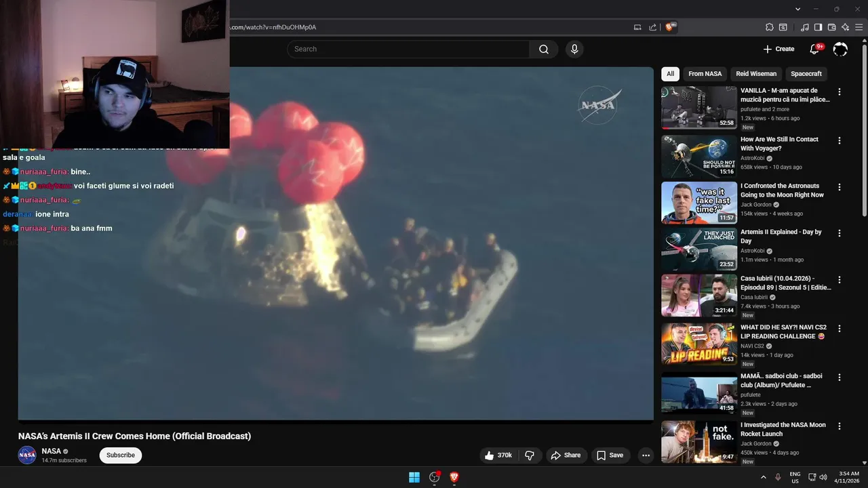The width and height of the screenshot is (868, 488).
Task: Open volume control in system tray
Action: pyautogui.click(x=823, y=477)
